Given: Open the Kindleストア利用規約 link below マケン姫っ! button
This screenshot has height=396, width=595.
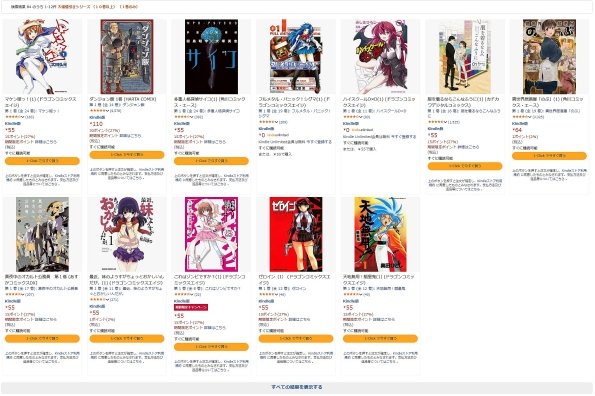Looking at the screenshot, I should coord(67,178).
